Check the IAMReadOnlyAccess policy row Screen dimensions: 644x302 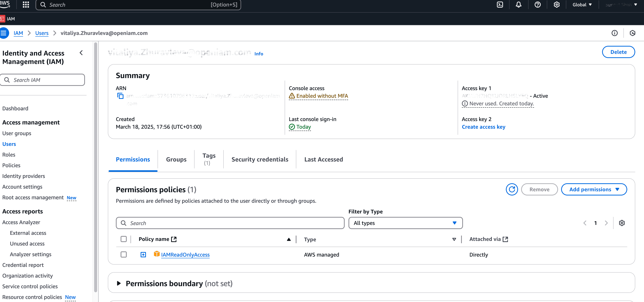(123, 255)
